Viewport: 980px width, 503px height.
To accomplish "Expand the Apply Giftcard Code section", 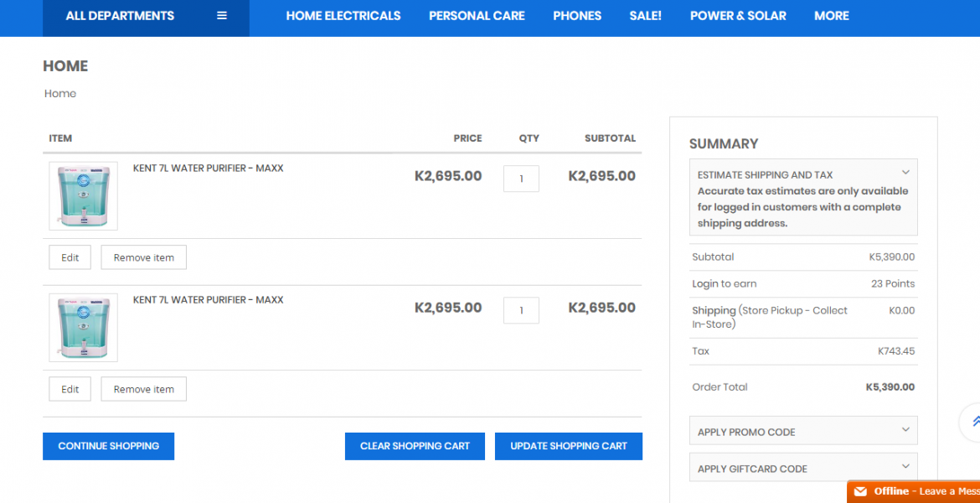I will coord(803,468).
